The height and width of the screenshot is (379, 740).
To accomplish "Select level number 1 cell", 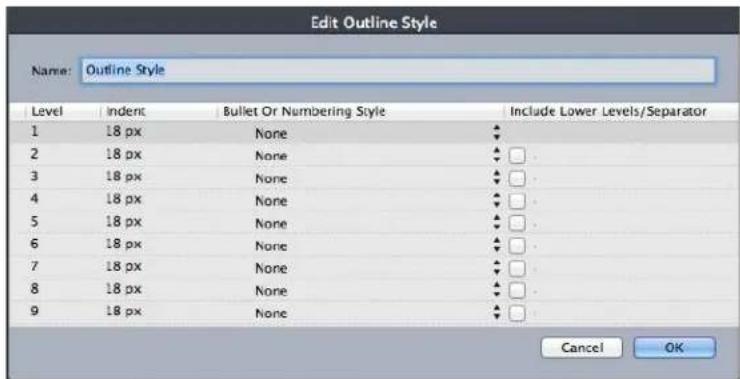I will [x=34, y=132].
